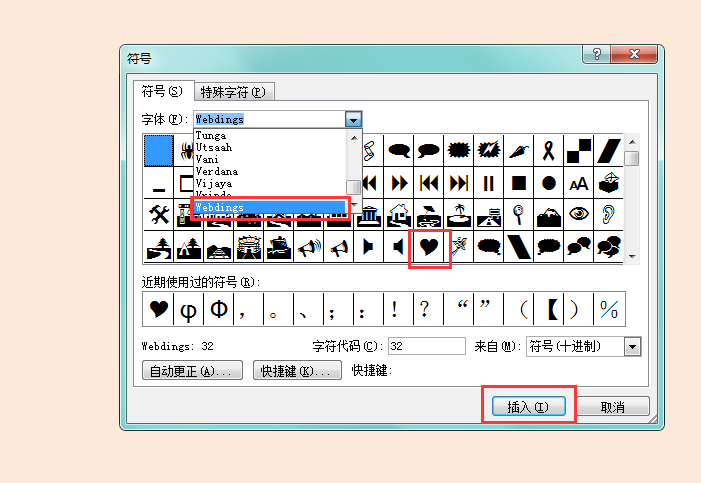Screen dimensions: 701x483
Task: Select the heart symbol in the Webdings grid
Action: point(429,246)
